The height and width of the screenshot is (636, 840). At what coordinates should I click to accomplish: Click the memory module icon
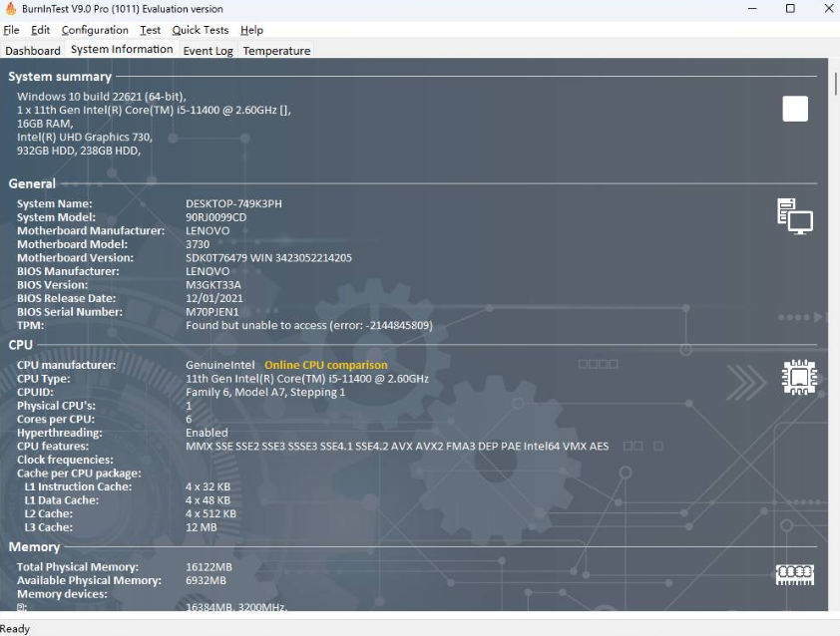coord(795,574)
